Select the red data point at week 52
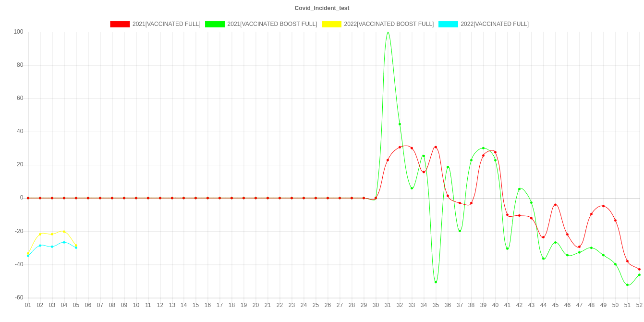This screenshot has width=644, height=322. [639, 270]
